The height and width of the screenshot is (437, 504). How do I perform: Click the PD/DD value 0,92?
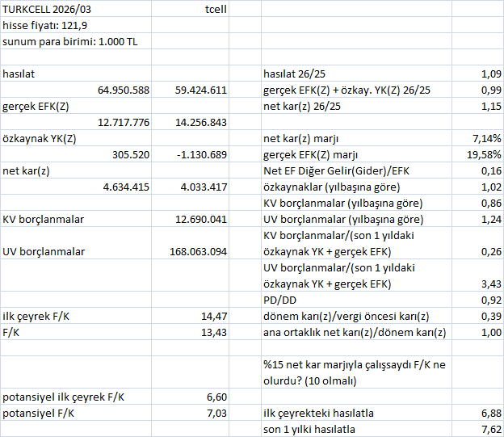point(477,300)
